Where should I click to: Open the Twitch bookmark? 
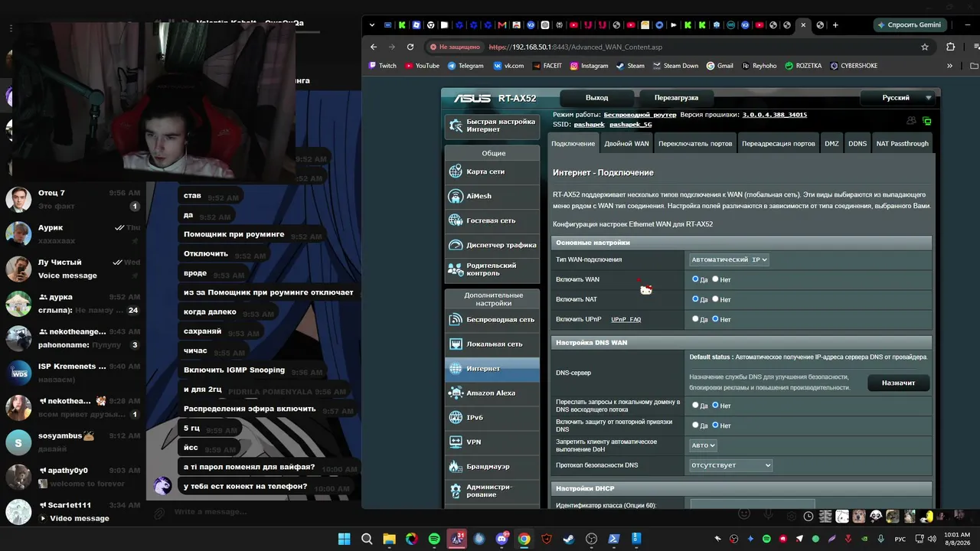coord(383,66)
